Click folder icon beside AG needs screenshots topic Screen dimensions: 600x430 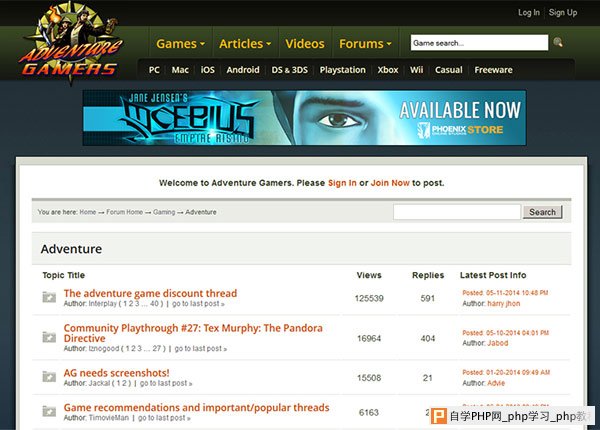[49, 377]
